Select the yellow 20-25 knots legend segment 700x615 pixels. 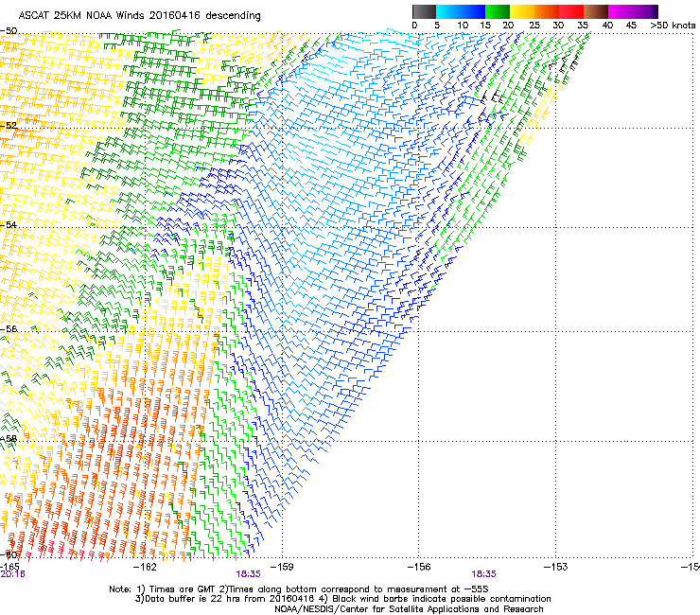point(522,11)
